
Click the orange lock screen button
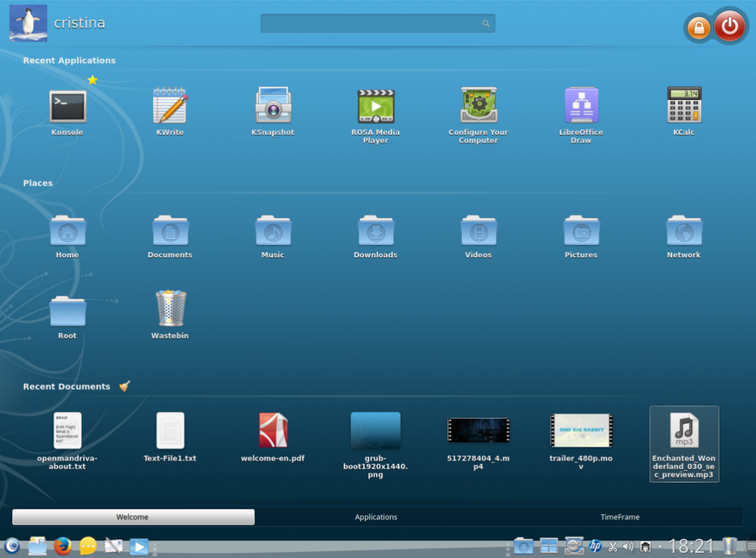point(698,28)
